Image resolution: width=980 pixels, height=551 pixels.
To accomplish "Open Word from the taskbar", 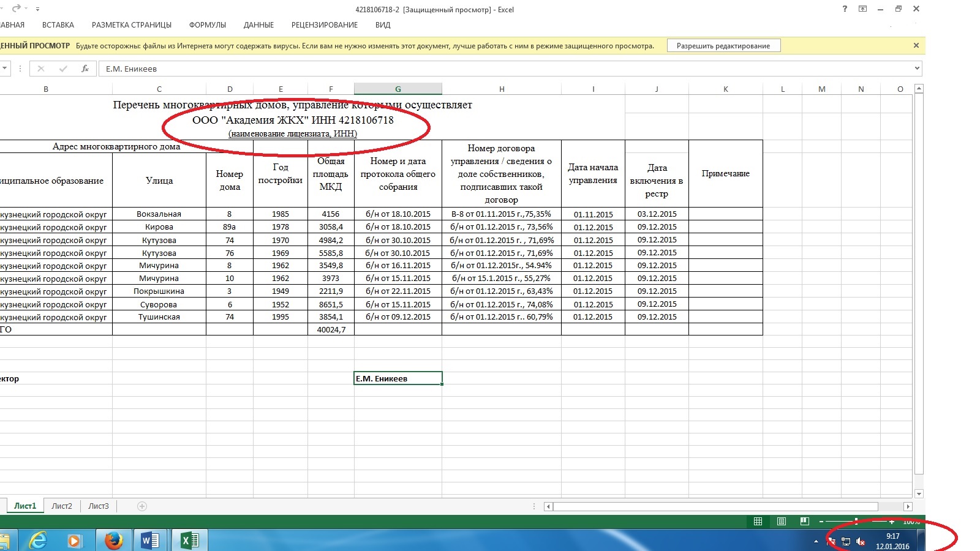I will (x=150, y=541).
